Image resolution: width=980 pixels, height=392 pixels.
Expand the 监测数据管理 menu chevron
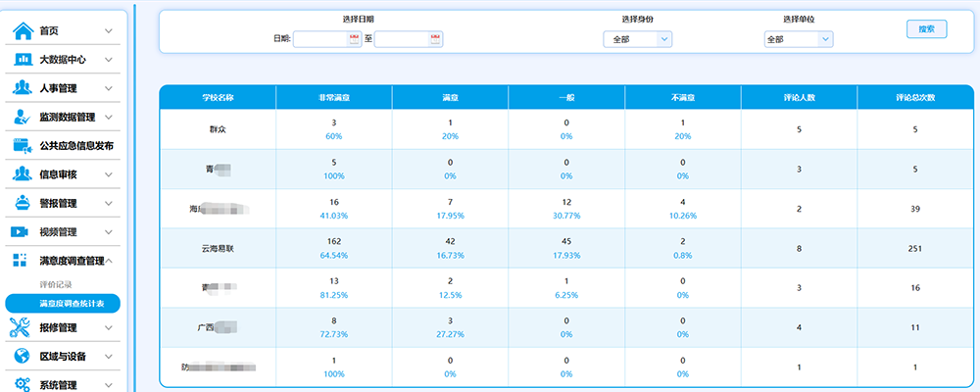[109, 118]
